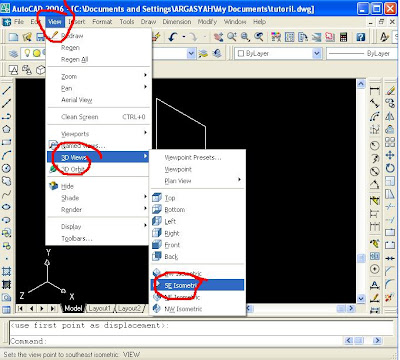Screen dimensions: 400x360
Task: Select the Erase modify tool
Action: pyautogui.click(x=390, y=90)
